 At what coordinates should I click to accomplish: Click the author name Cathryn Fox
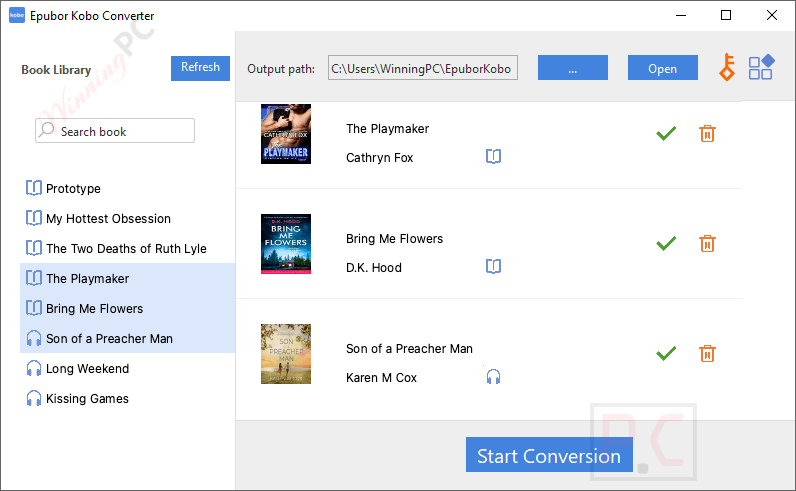point(379,157)
